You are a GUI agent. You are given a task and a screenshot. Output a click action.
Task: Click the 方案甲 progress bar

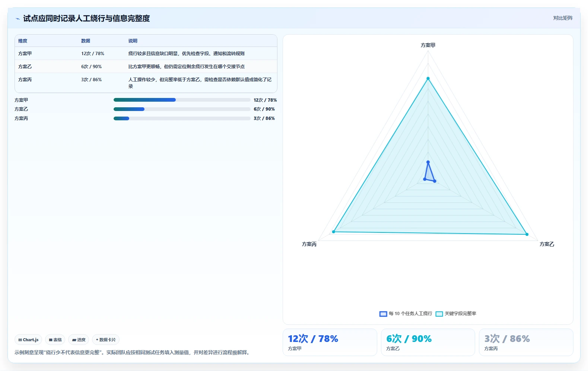[182, 100]
